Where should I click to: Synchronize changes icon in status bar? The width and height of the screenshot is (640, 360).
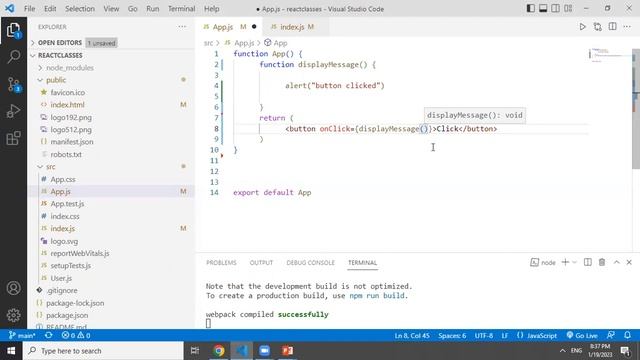(x=49, y=336)
